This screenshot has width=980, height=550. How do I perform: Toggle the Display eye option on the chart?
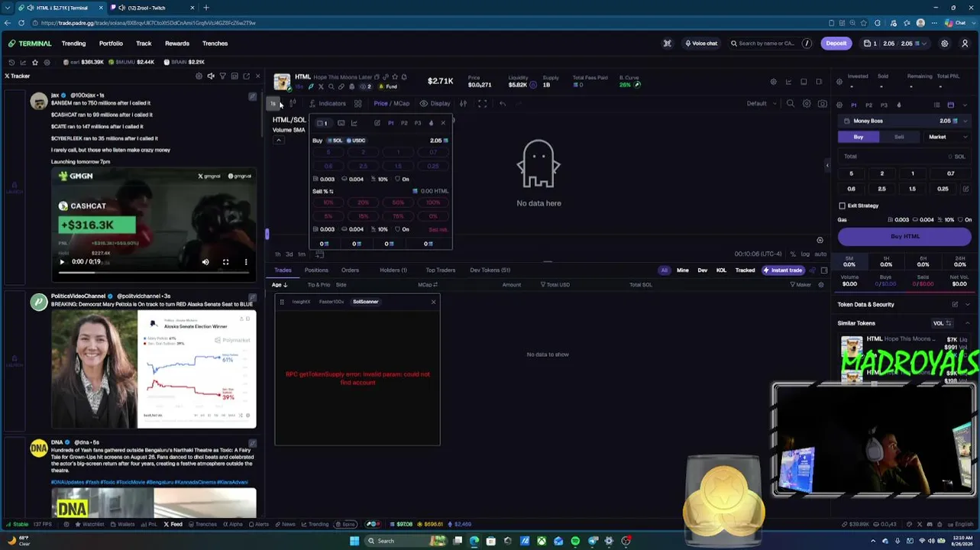click(x=435, y=103)
